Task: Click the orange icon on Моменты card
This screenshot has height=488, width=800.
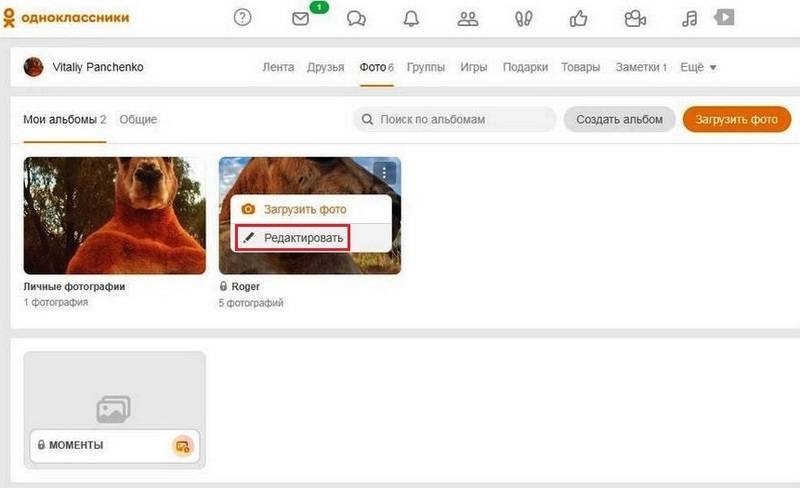Action: 182,446
